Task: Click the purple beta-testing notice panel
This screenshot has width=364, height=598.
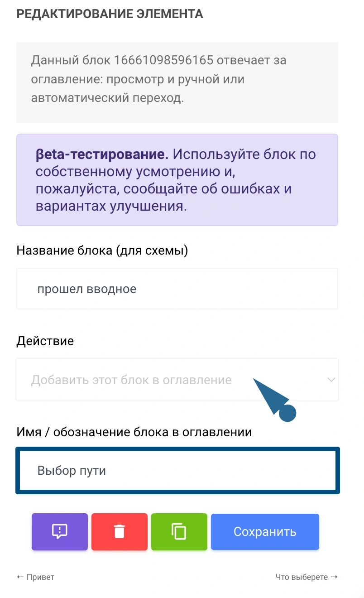Action: (x=177, y=180)
